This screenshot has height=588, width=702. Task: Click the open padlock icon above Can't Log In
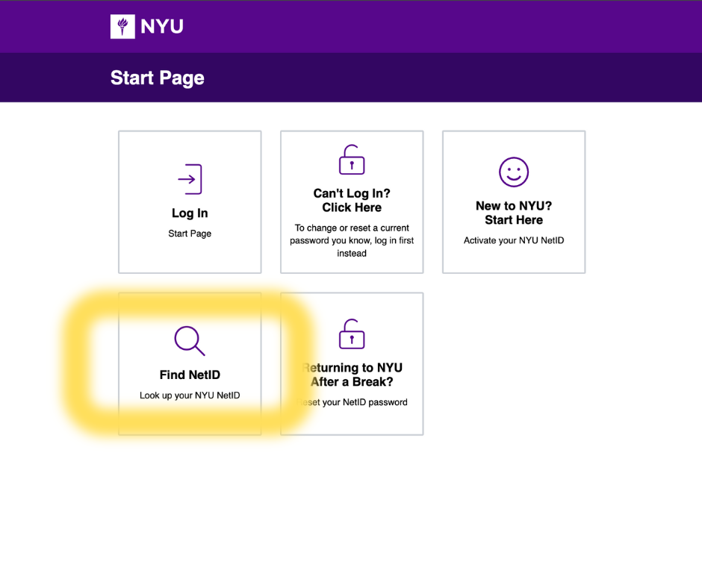tap(352, 160)
